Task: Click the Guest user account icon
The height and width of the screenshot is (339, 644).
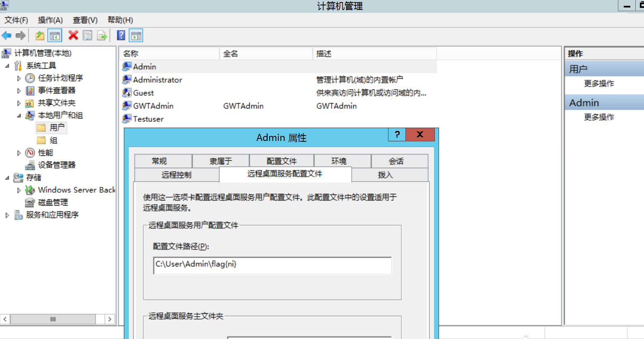Action: (x=127, y=93)
